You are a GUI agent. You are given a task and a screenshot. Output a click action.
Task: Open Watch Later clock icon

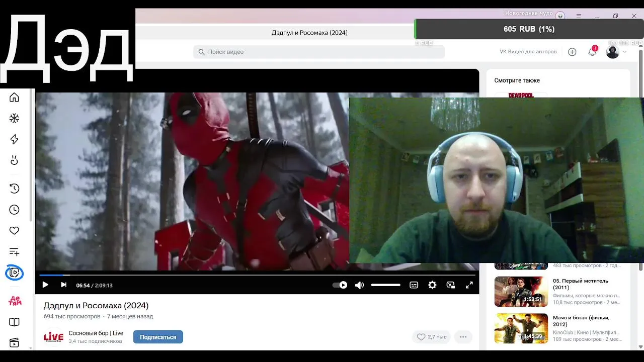pos(14,210)
